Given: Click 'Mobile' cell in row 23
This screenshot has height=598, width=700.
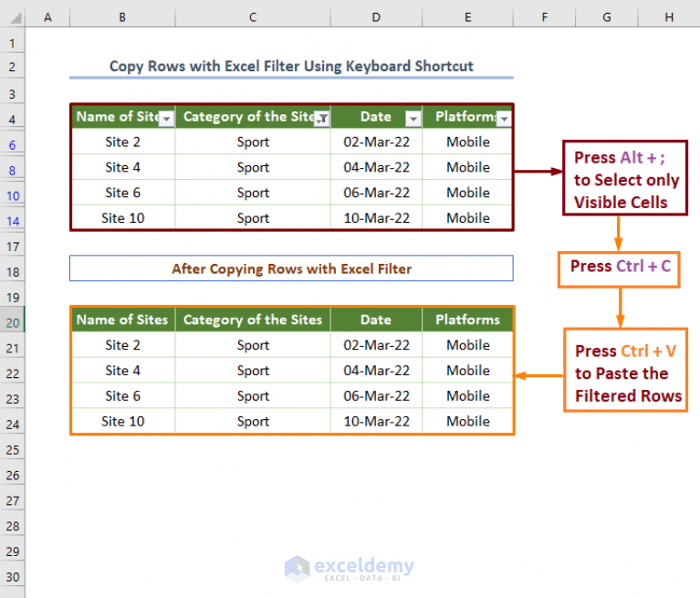Looking at the screenshot, I should point(468,396).
